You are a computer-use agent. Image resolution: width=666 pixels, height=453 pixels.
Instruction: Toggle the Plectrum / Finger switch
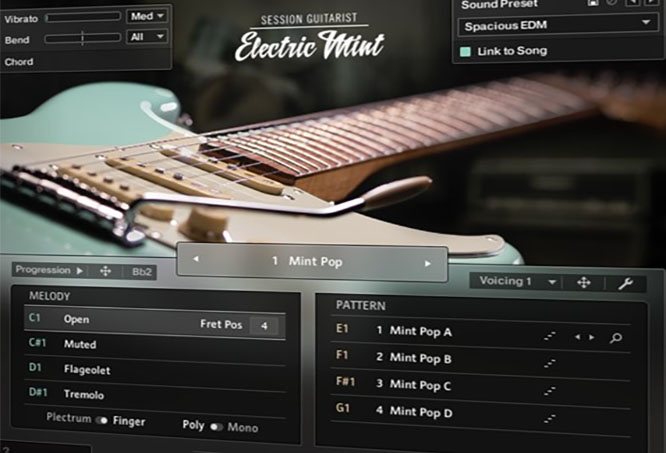point(101,420)
